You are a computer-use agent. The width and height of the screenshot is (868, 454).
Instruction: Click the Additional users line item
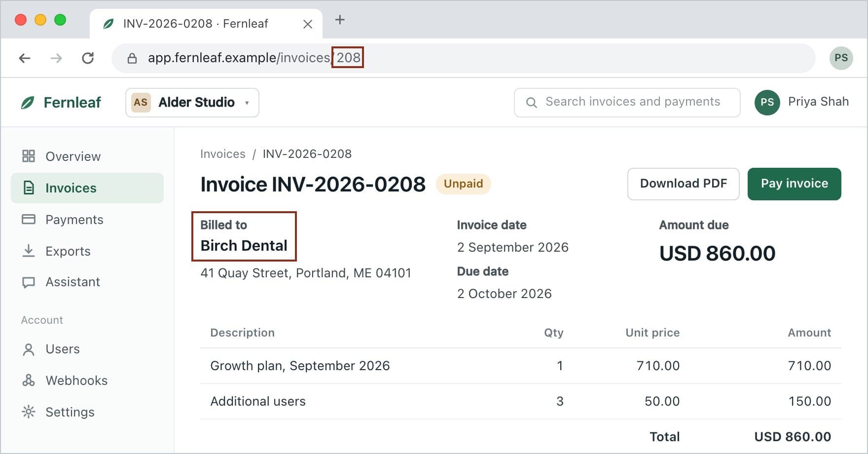tap(520, 401)
